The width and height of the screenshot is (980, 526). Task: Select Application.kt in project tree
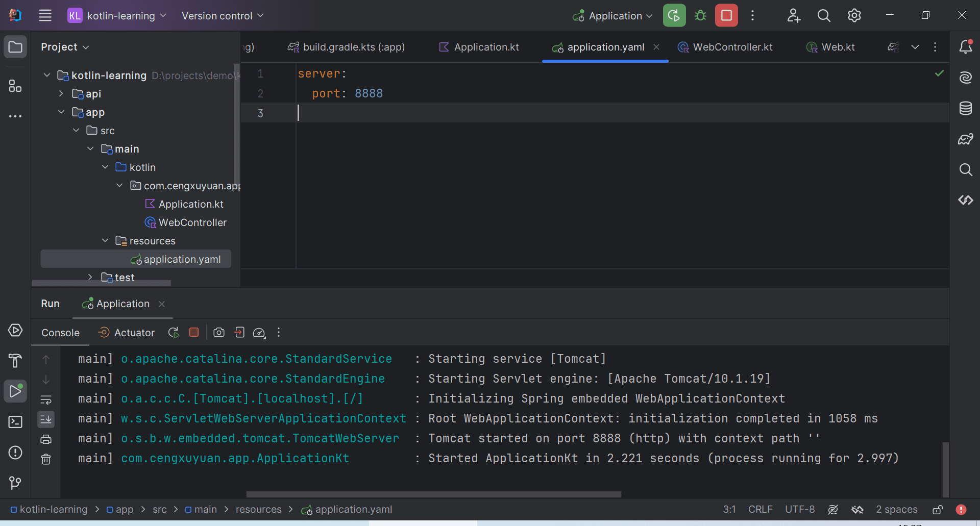(x=184, y=204)
